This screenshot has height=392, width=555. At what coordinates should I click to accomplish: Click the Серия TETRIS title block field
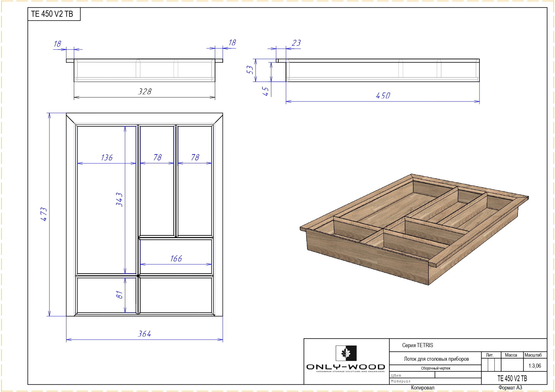pos(417,345)
